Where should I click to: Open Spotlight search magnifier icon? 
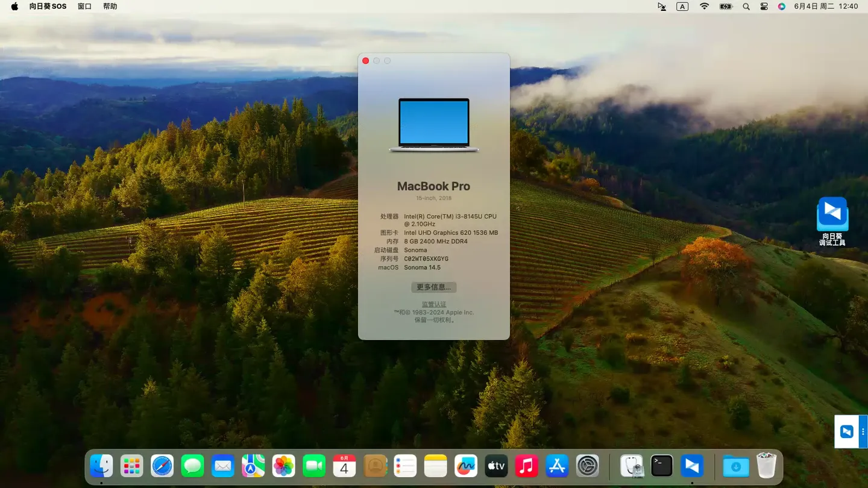pyautogui.click(x=746, y=7)
